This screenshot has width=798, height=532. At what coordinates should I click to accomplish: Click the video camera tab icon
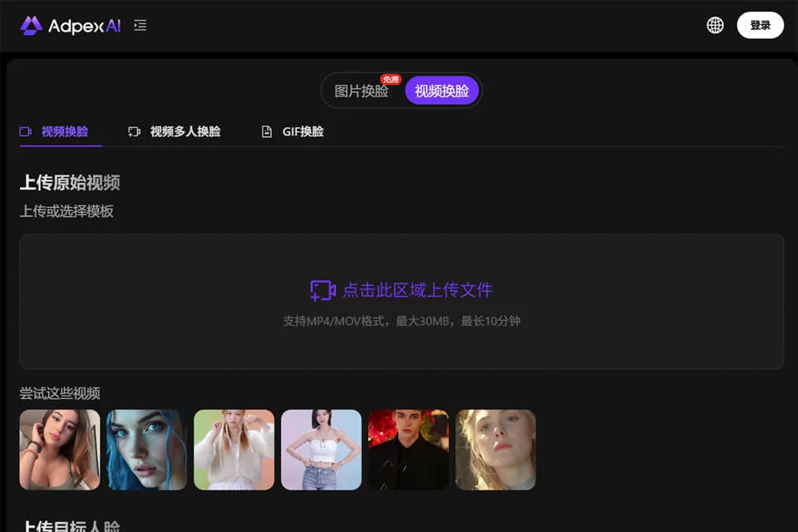tap(26, 132)
